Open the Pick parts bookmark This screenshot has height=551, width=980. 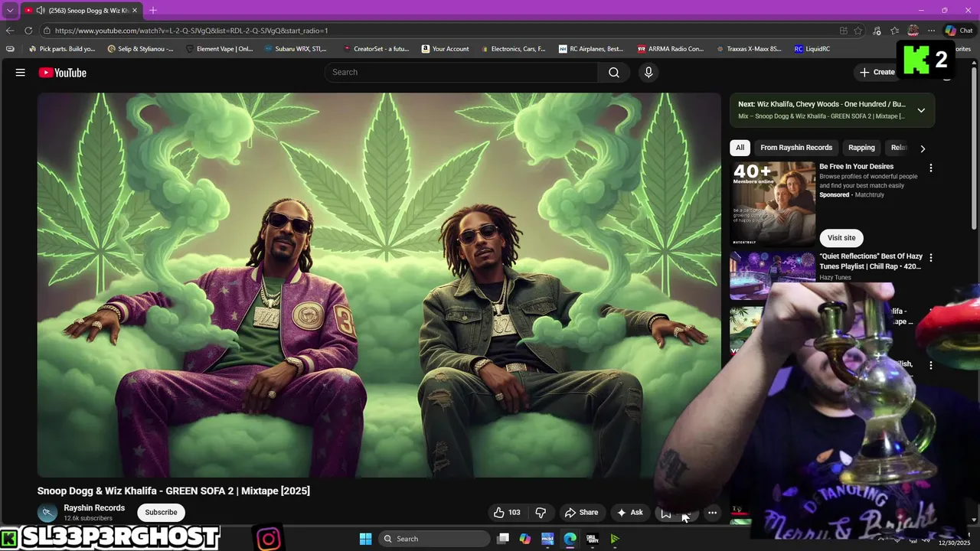tap(62, 49)
